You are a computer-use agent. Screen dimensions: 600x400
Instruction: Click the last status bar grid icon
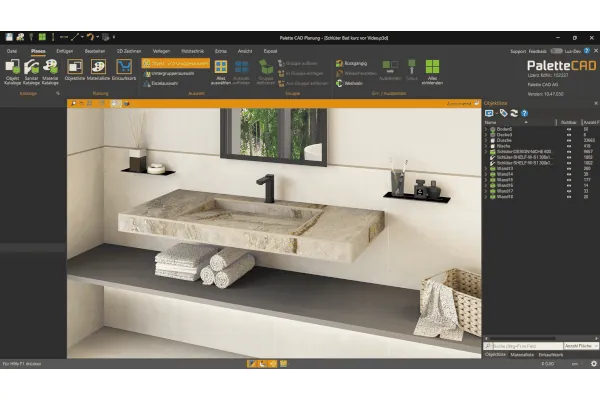coord(283,364)
